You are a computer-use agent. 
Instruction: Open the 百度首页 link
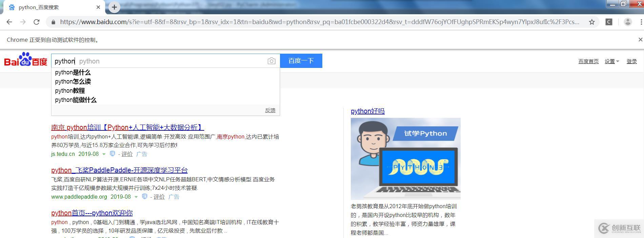point(588,61)
